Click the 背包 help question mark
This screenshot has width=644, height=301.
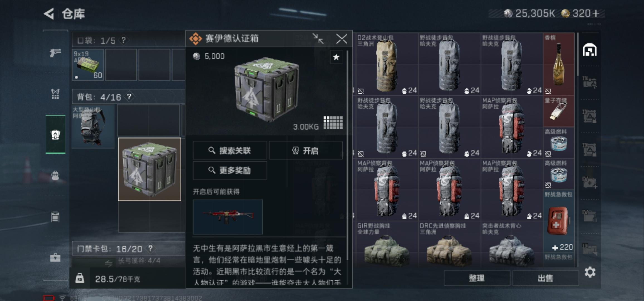point(129,96)
